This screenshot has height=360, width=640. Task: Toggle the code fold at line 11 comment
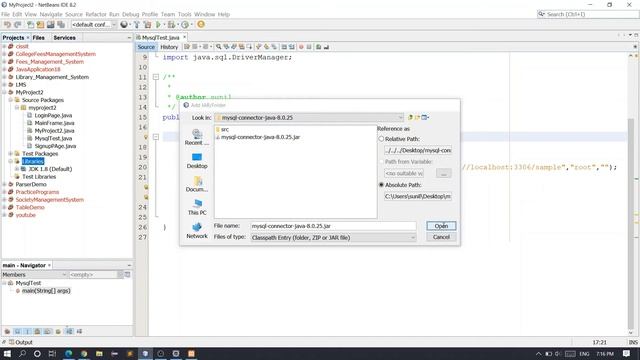pyautogui.click(x=156, y=77)
